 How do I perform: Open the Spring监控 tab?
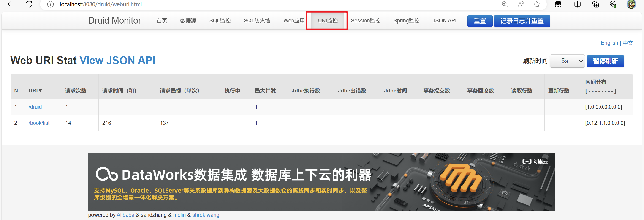(x=407, y=21)
